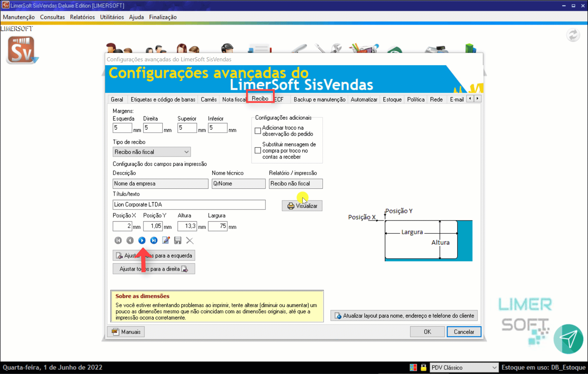
Task: Click the 'Relatório / impressão' field
Action: pyautogui.click(x=296, y=184)
